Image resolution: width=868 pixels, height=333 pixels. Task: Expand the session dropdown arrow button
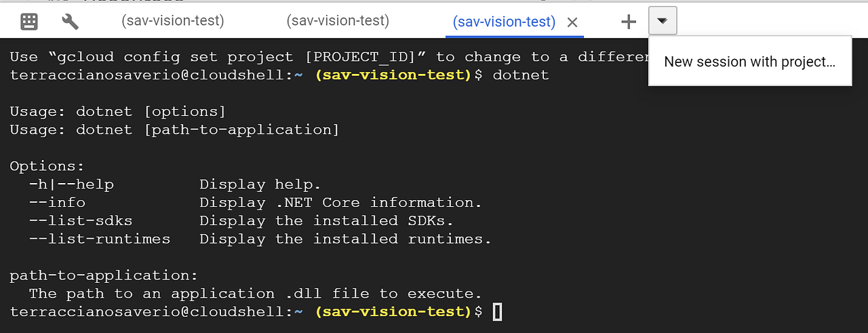pos(663,21)
